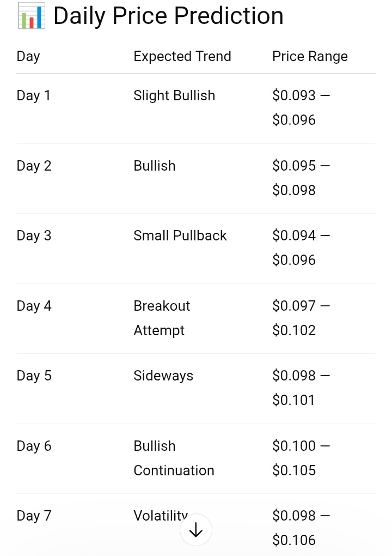Click the bar chart emoji icon
The image size is (392, 556).
point(31,16)
